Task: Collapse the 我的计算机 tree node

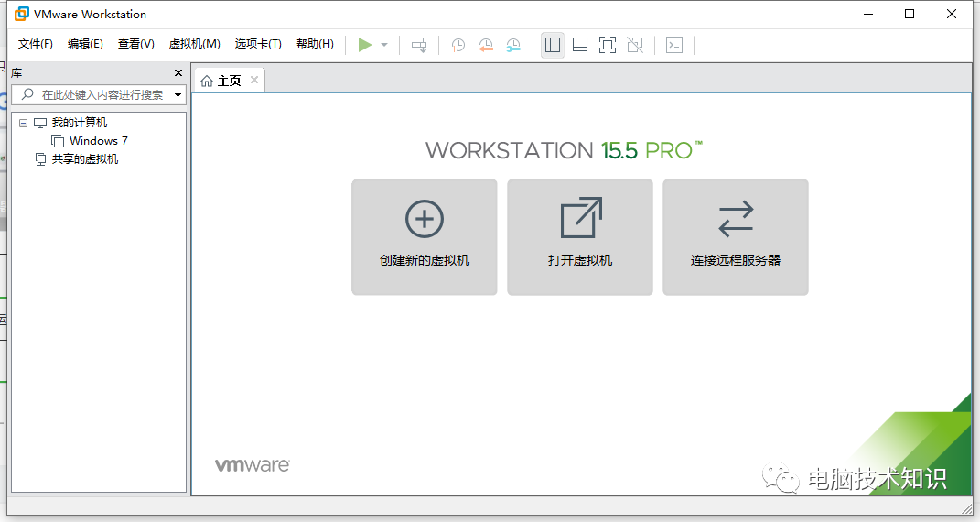Action: pos(23,123)
